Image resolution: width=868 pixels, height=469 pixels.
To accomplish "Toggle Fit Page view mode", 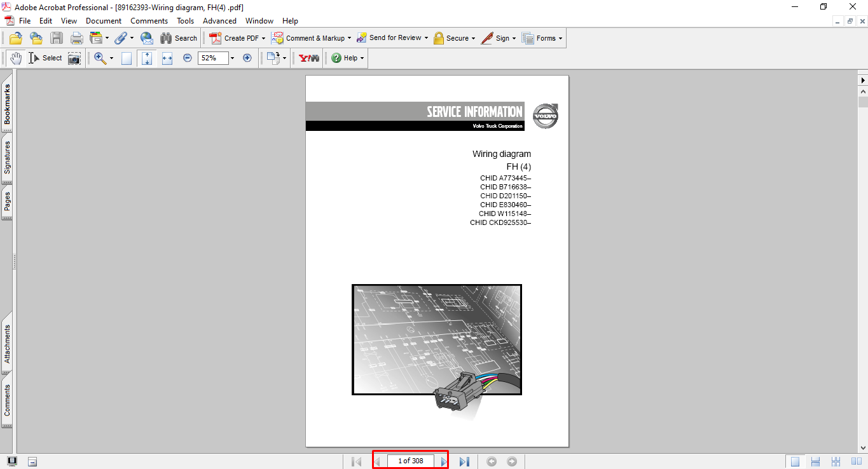I will click(x=147, y=58).
